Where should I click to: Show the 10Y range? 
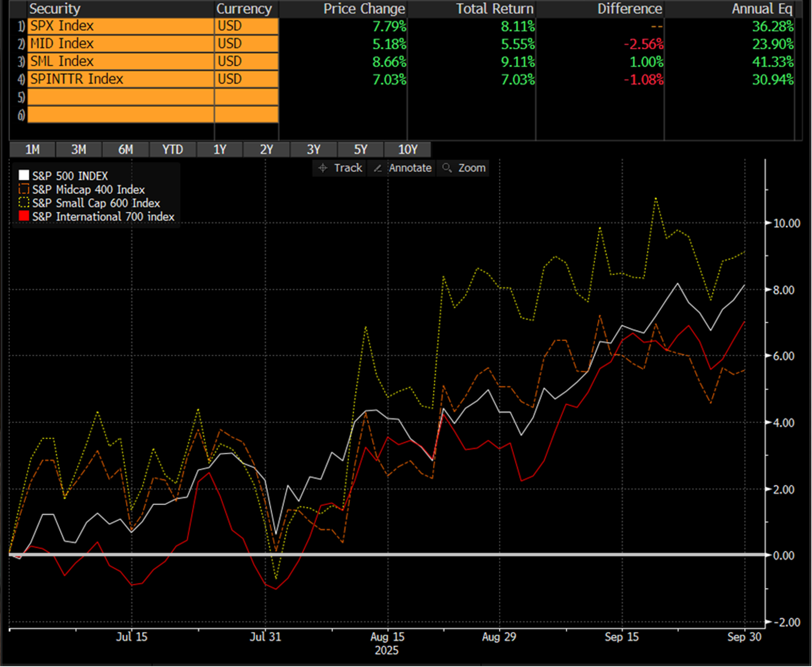pos(408,150)
